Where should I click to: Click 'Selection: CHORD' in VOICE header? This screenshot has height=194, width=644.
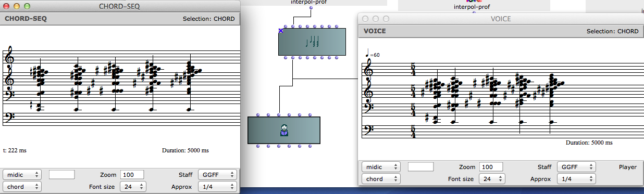click(x=612, y=31)
